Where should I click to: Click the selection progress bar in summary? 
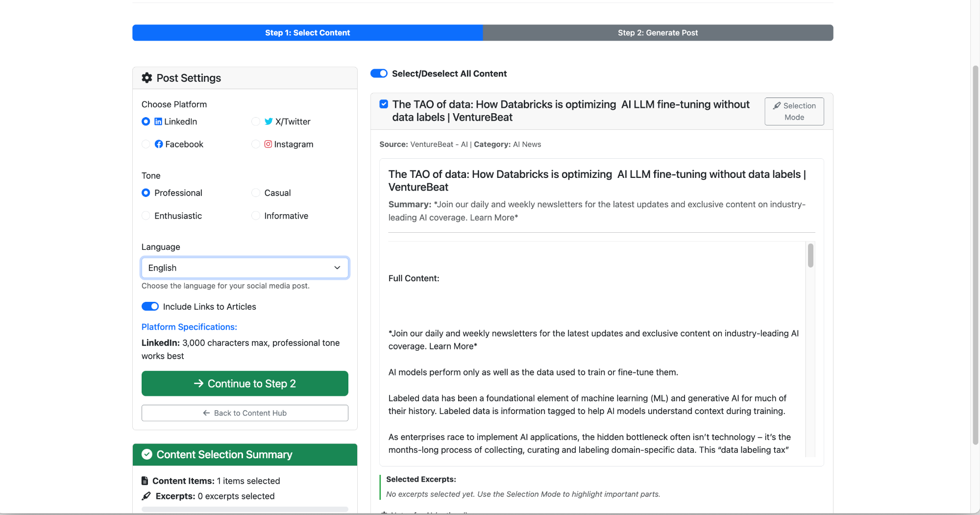coord(245,510)
